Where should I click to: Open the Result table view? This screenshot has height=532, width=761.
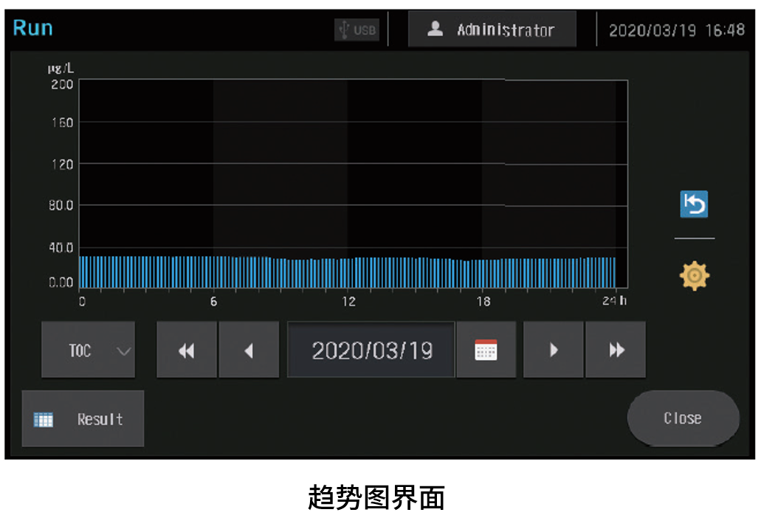pos(83,419)
